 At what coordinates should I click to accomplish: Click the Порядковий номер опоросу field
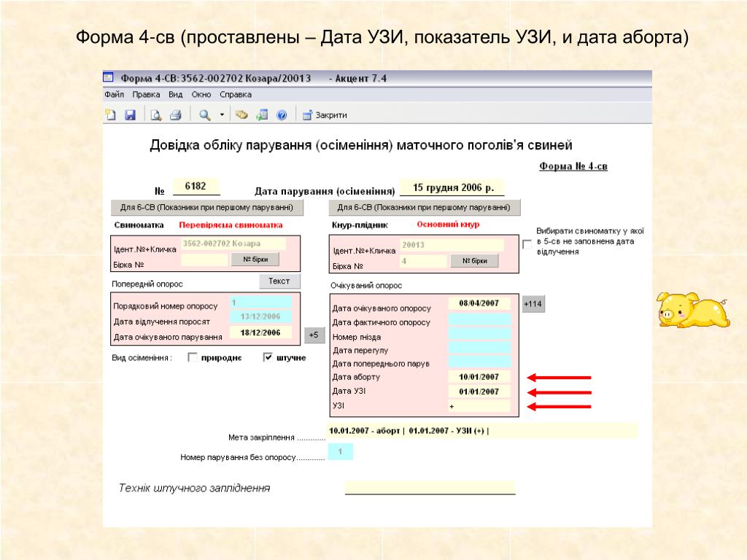click(x=260, y=303)
